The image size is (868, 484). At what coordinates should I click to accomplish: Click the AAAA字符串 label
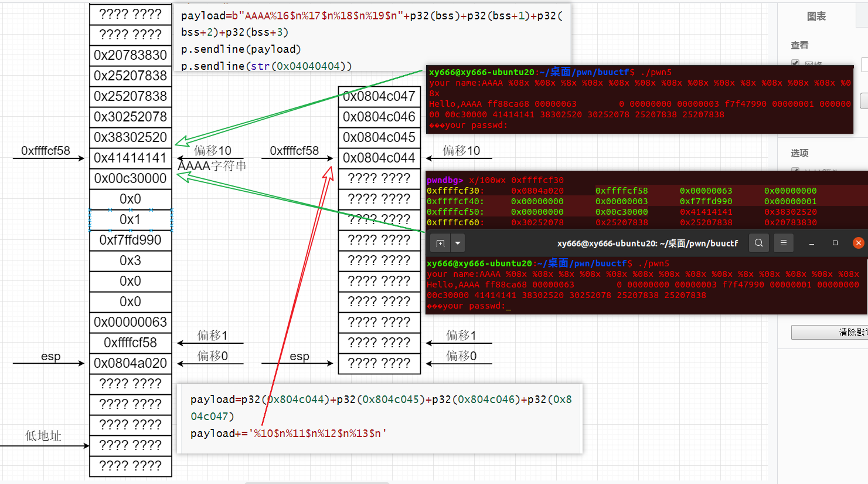[x=212, y=166]
